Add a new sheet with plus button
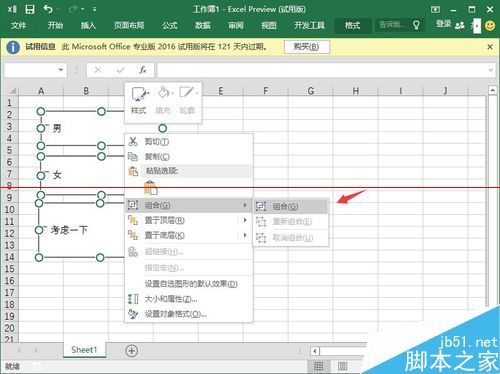Screen dimensions: 500x374 point(132,351)
